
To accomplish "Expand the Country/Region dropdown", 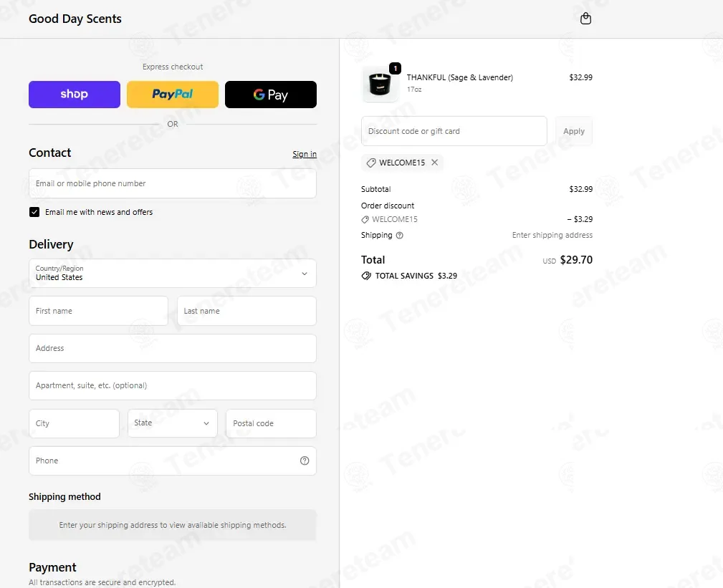I will [x=173, y=274].
